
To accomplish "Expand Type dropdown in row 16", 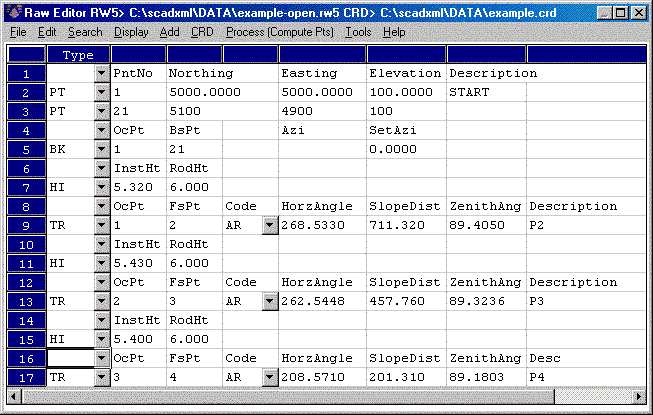I will [x=102, y=358].
